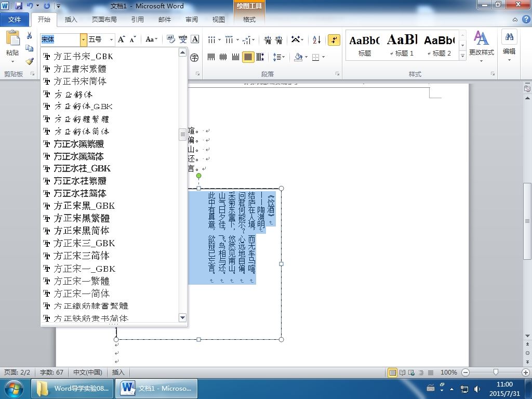This screenshot has height=399, width=532.
Task: Increase font size with the Grow Font icon
Action: click(121, 39)
